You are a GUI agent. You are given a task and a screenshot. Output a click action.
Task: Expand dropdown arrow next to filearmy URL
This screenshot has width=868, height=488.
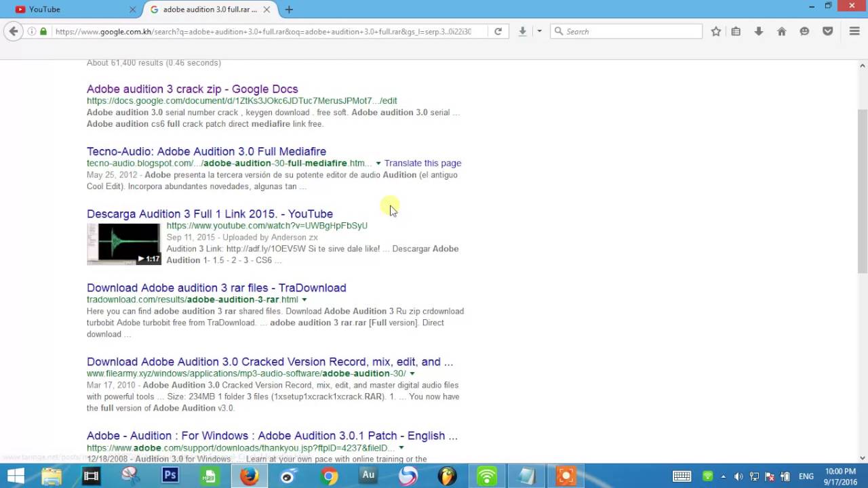tap(412, 373)
